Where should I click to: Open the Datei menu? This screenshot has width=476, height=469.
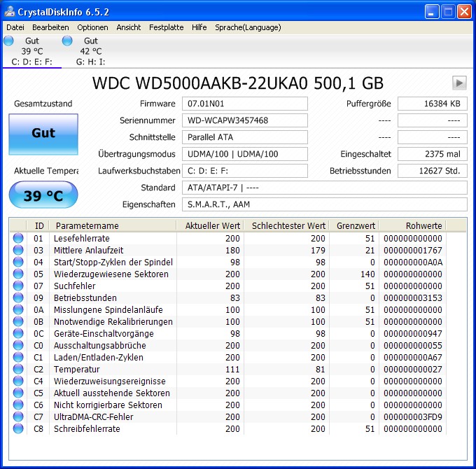[15, 27]
